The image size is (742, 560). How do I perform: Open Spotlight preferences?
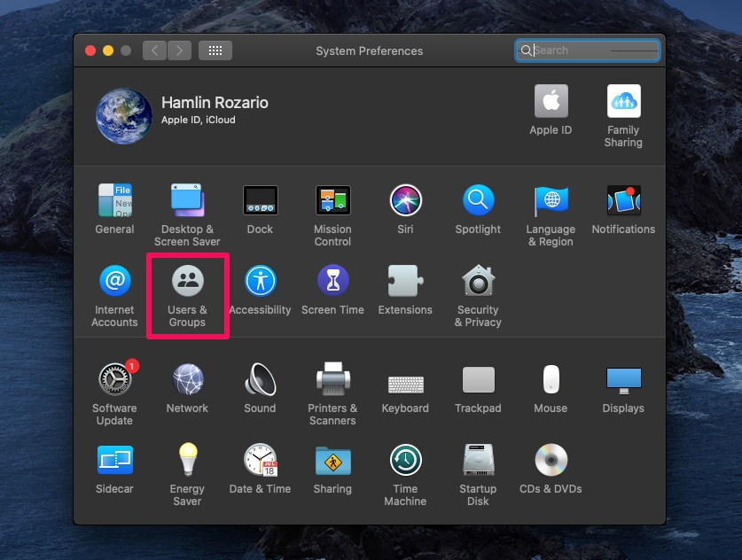coord(478,200)
